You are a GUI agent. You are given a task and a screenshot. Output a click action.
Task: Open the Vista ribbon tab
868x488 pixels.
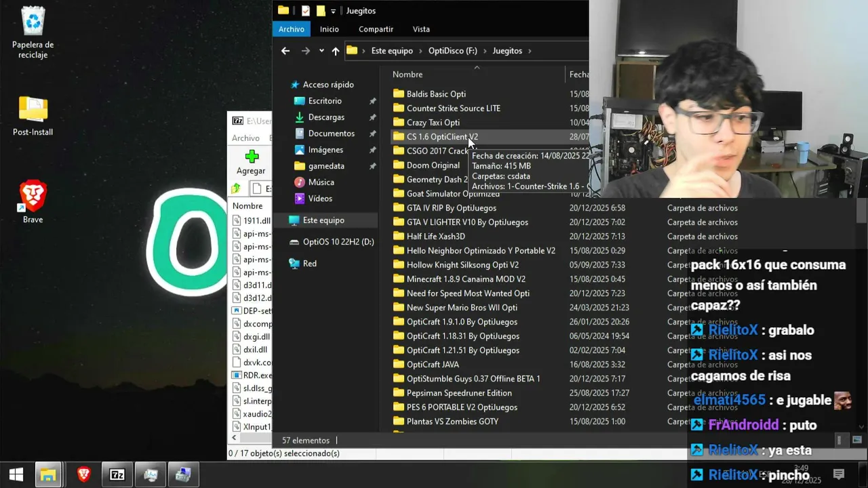pos(421,29)
